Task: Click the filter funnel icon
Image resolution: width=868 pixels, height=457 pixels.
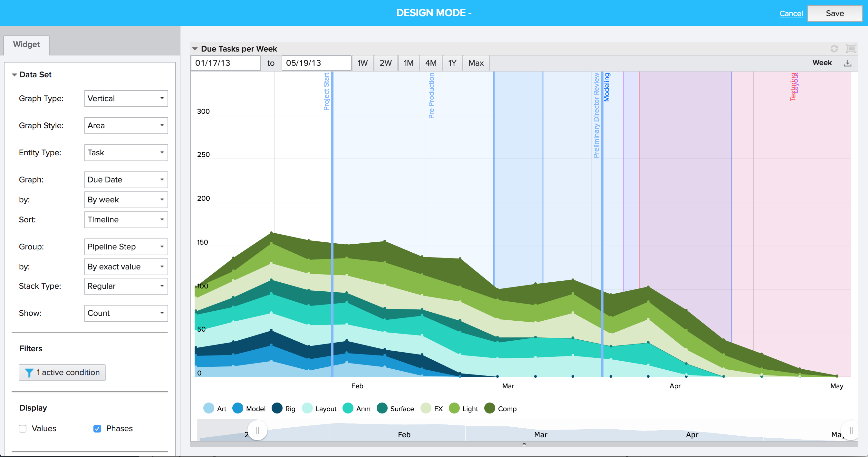Action: click(29, 373)
